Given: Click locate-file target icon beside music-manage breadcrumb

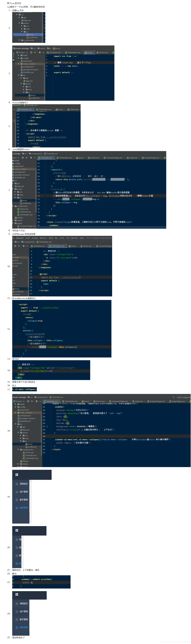Looking at the screenshot, I should pos(31,53).
